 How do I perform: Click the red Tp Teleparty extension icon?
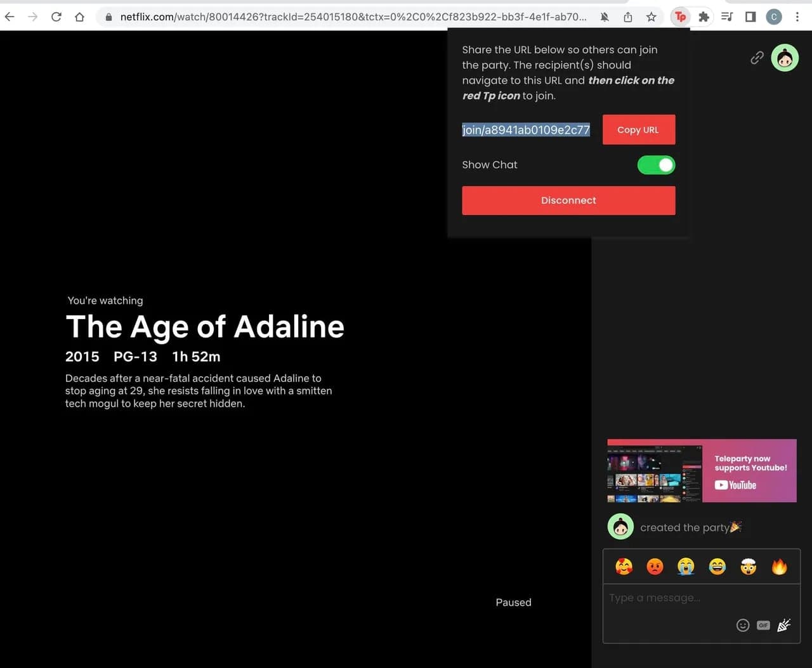click(x=680, y=17)
